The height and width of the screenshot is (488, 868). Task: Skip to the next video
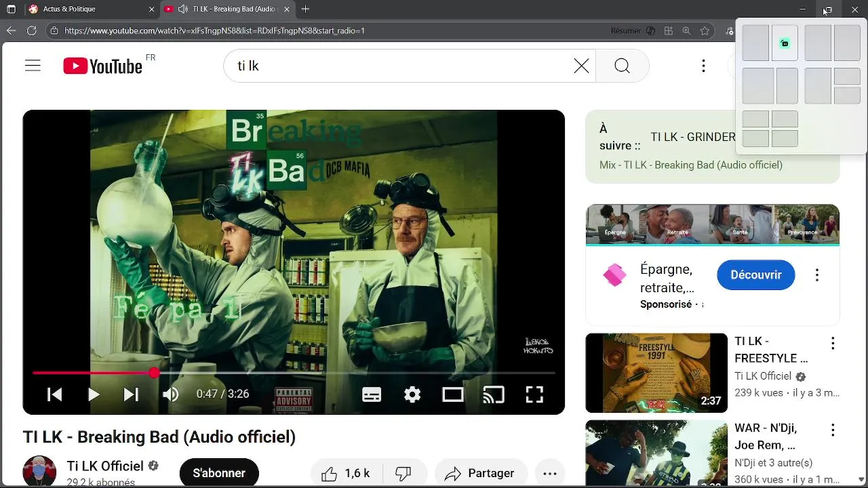[132, 394]
